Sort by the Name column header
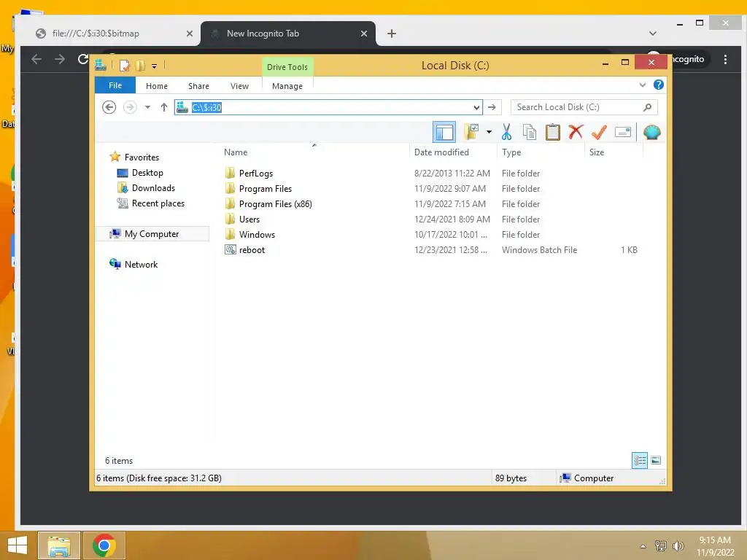Screen dimensions: 747x560 coord(236,152)
